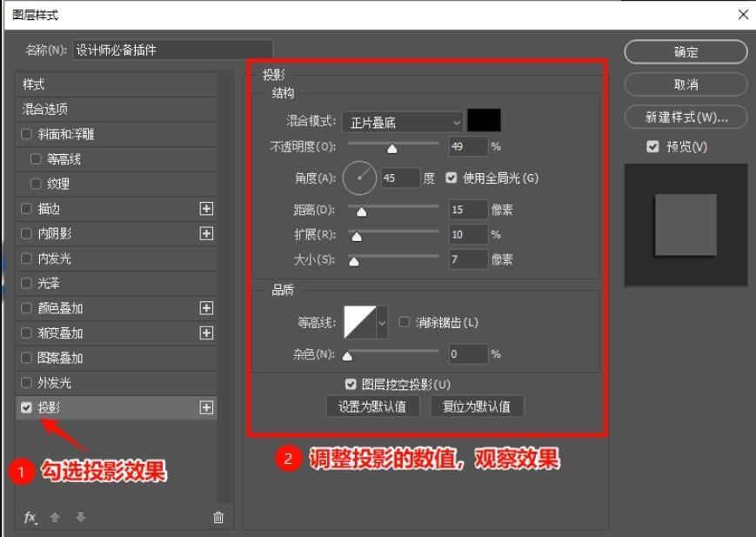This screenshot has height=537, width=756.
Task: Uncheck the 图层挖空投影 option
Action: point(351,383)
